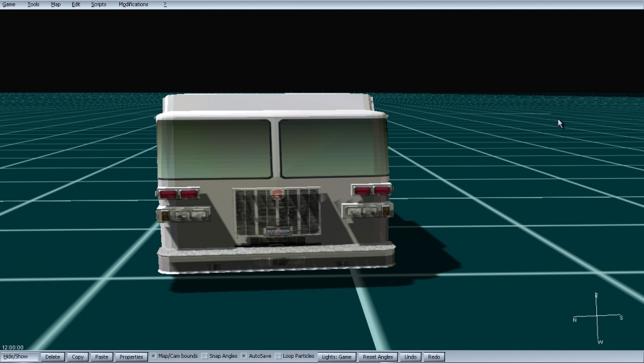Turn off the AutoSave checkbox
The image size is (644, 363).
[x=244, y=356]
